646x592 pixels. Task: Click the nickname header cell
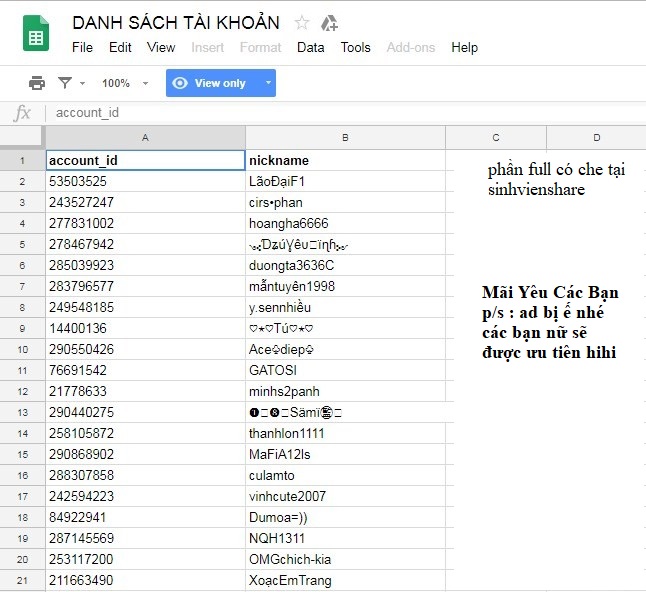(345, 160)
